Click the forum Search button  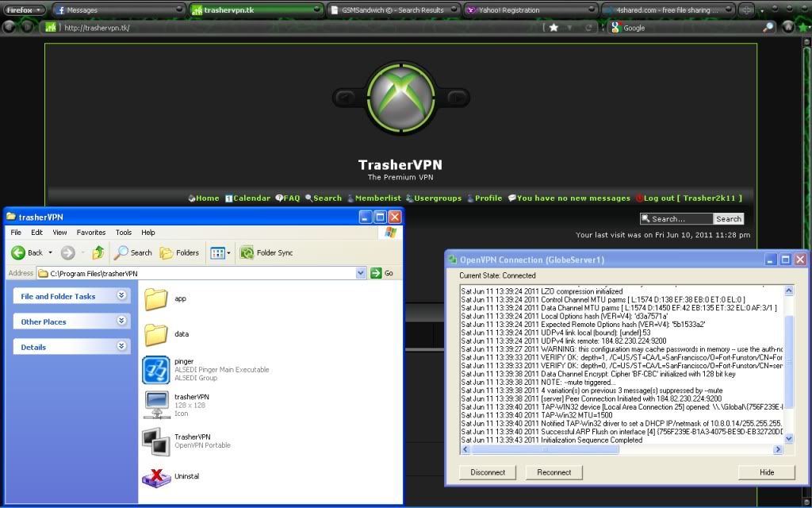[728, 219]
